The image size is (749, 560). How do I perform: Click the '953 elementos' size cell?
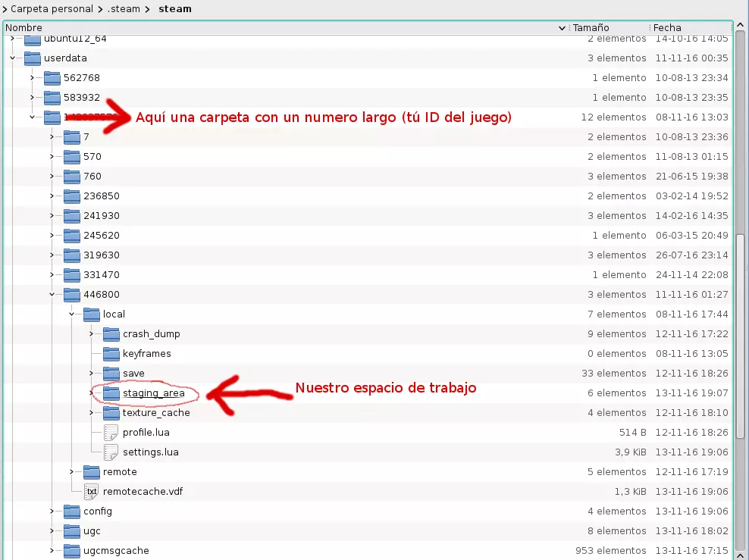[611, 550]
